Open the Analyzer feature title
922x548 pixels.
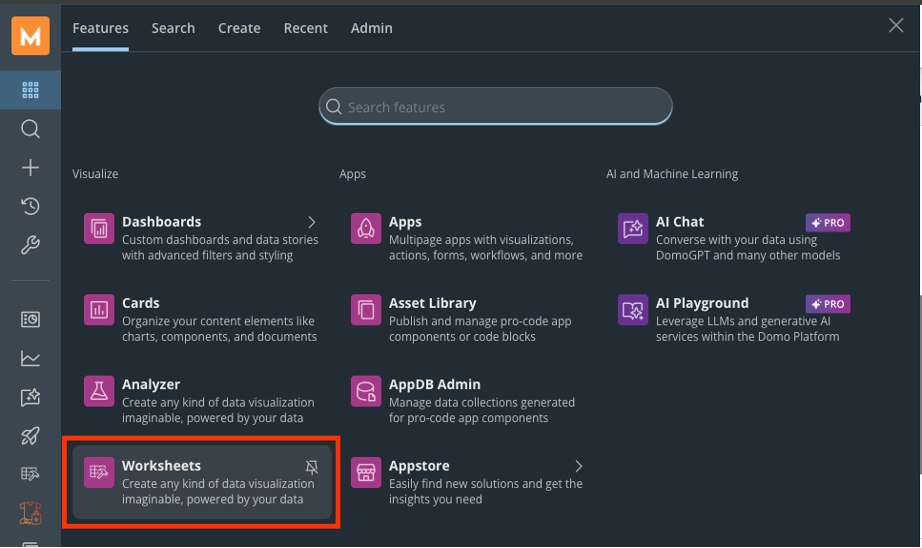tap(151, 384)
